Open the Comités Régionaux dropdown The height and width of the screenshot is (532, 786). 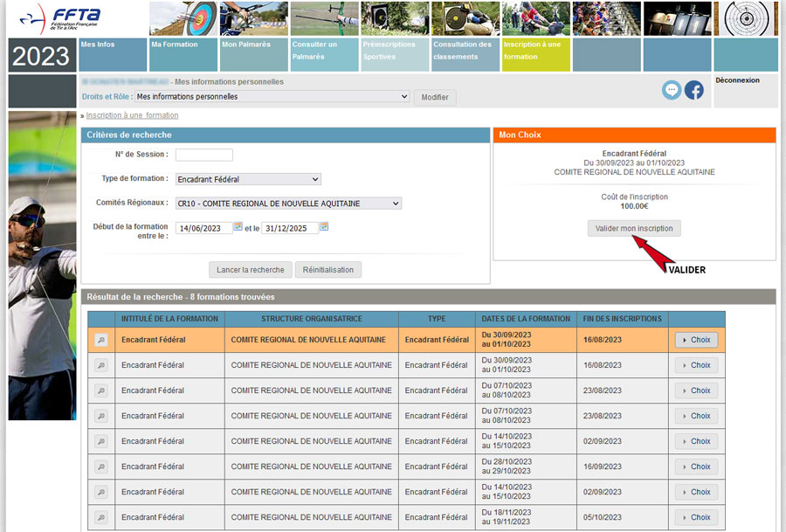click(288, 204)
